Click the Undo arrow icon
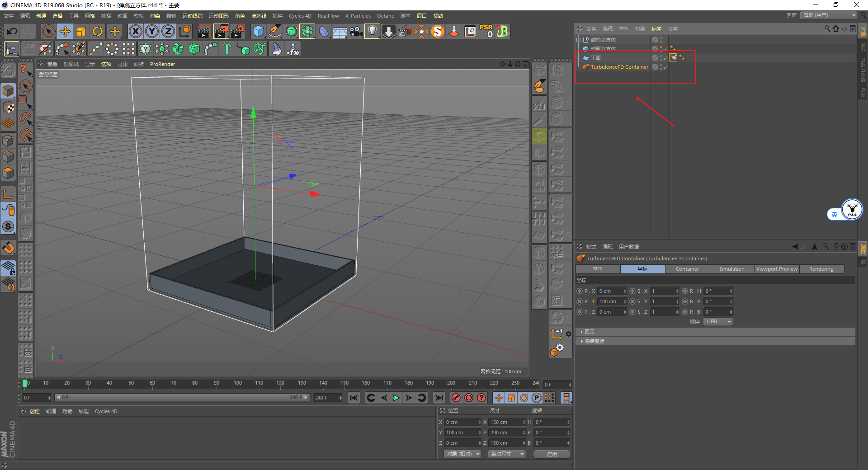Screen dimensions: 868x470 [12, 31]
